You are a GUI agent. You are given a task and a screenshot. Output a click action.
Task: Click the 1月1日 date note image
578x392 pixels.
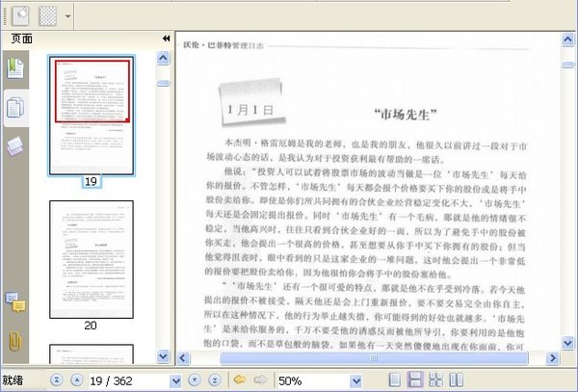click(251, 102)
